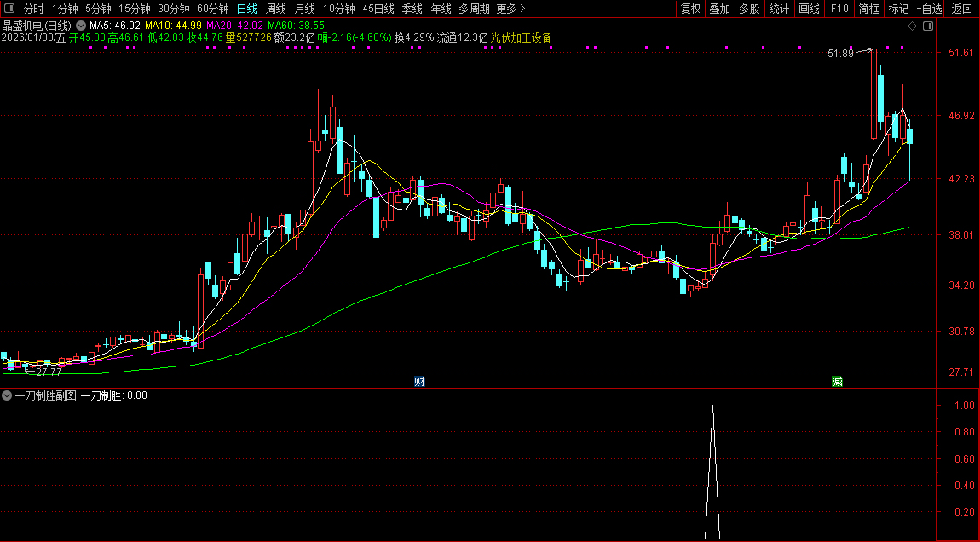The width and height of the screenshot is (980, 542).
Task: Click the 38.01 price axis label
Action: click(x=961, y=235)
